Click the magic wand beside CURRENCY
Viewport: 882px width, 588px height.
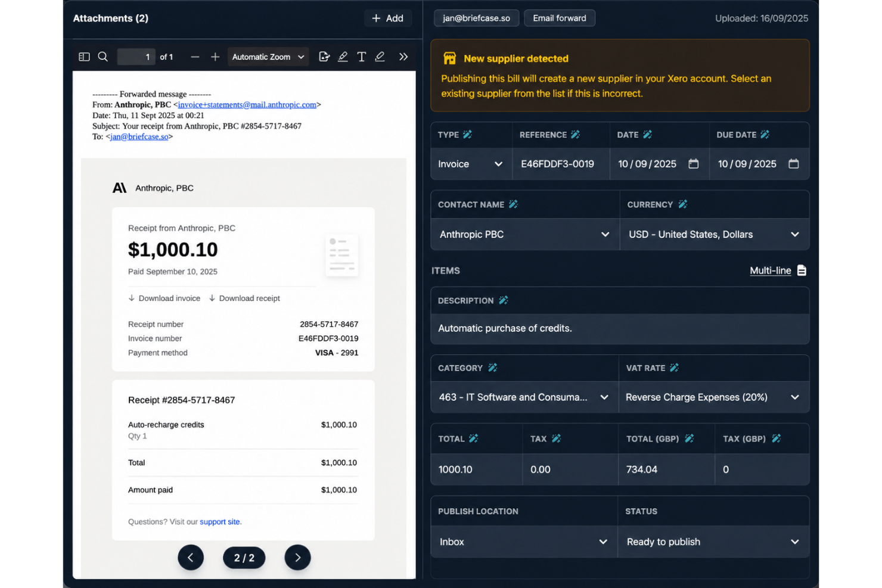(x=682, y=204)
